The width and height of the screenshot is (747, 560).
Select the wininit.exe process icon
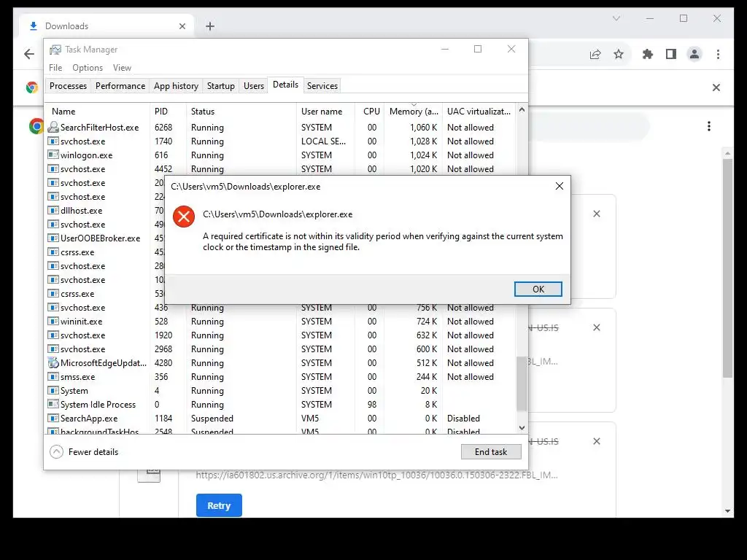coord(53,321)
